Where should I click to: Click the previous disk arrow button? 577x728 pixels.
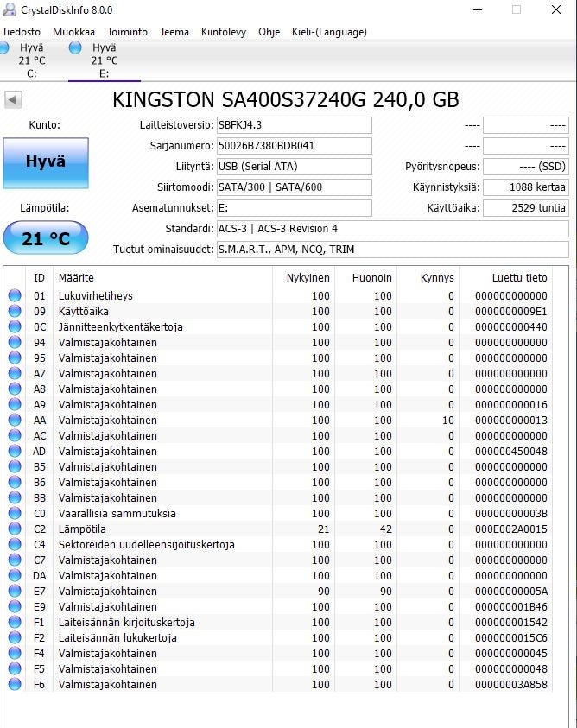click(13, 99)
